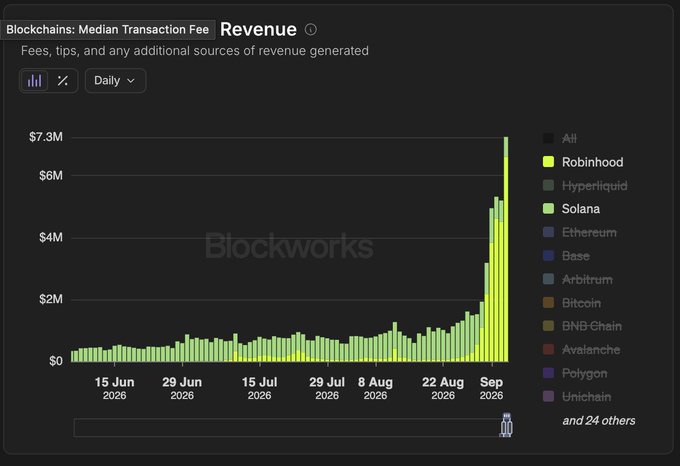The image size is (680, 466).
Task: Click the range slider handle
Action: [506, 425]
